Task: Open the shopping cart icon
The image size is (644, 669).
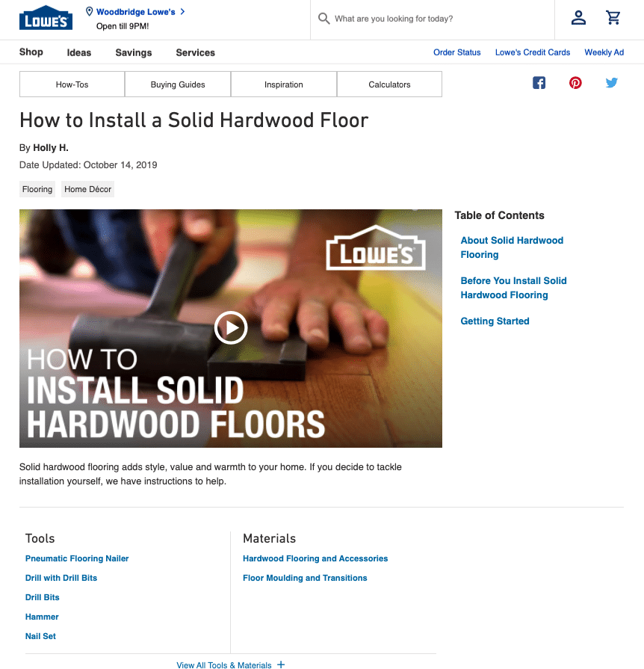Action: click(x=613, y=17)
